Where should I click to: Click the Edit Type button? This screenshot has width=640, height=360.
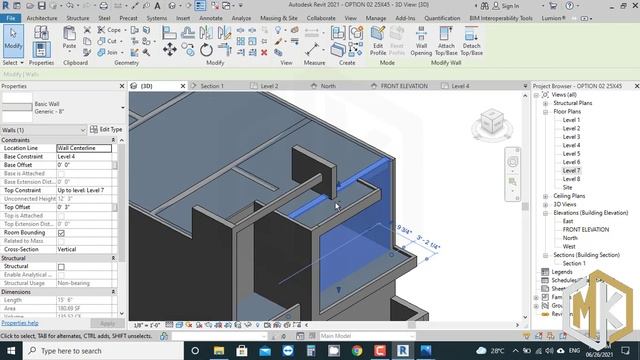pyautogui.click(x=106, y=129)
